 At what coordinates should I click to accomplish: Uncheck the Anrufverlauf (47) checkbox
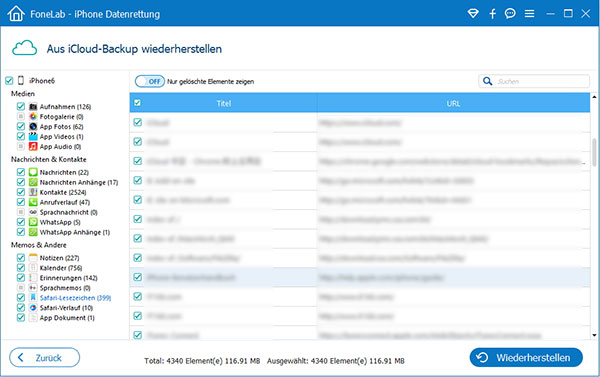click(21, 202)
